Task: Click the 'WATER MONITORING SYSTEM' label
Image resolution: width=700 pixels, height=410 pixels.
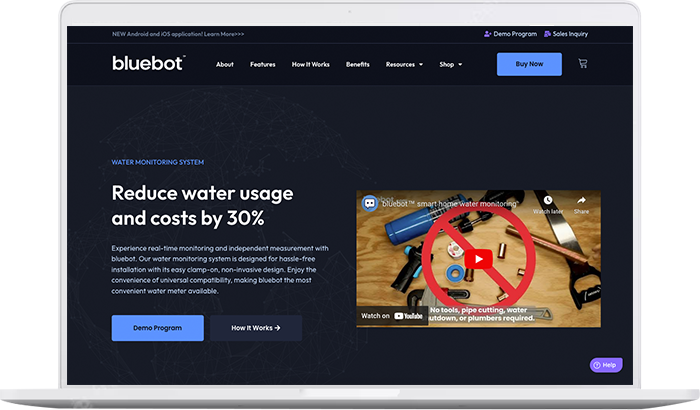Action: [158, 162]
